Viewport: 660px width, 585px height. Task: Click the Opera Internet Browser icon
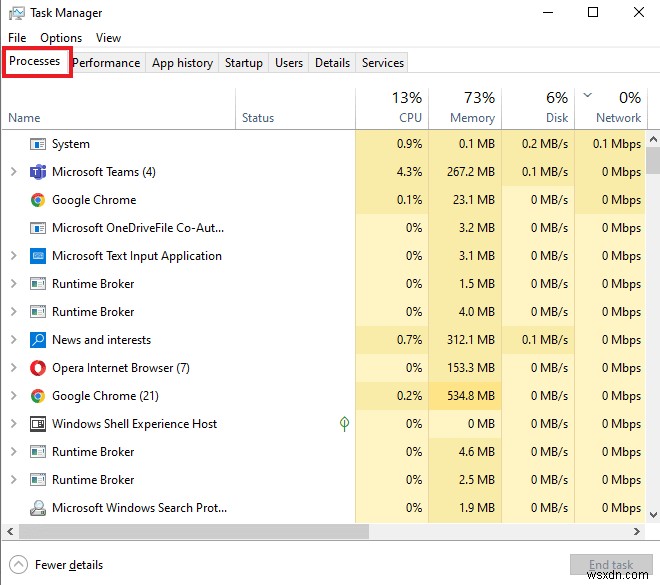(x=38, y=368)
